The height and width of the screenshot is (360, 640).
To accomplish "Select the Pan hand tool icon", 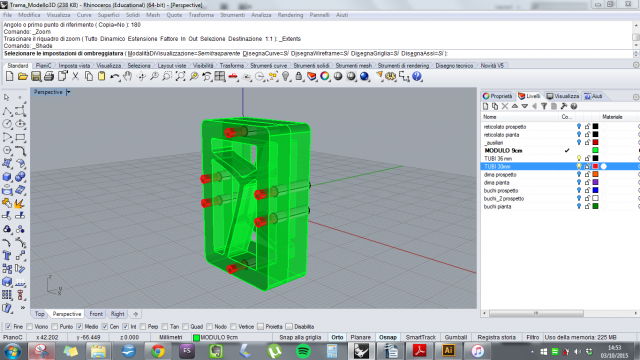I will (128, 76).
